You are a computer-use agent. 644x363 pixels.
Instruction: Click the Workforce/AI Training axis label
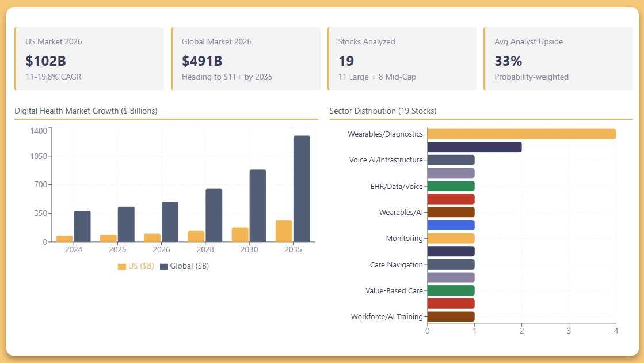(387, 316)
